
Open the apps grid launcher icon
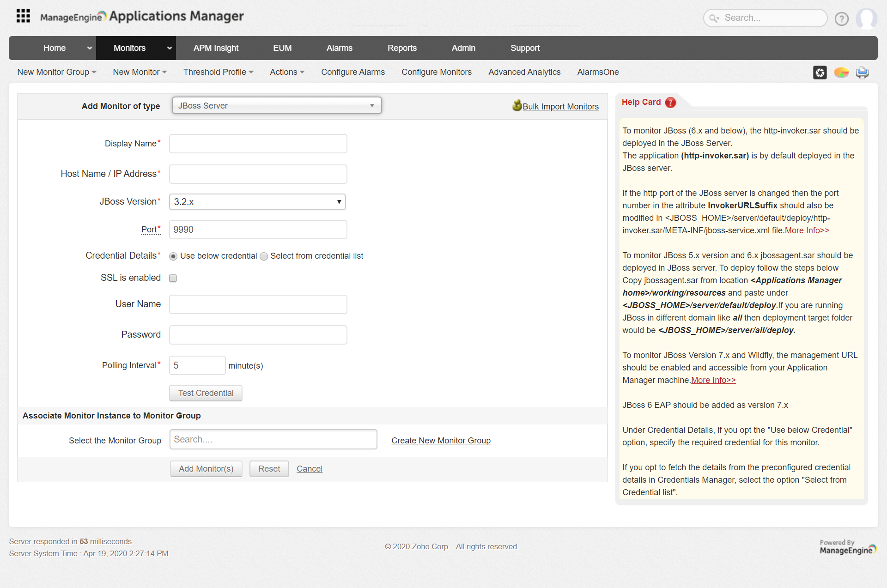click(23, 16)
